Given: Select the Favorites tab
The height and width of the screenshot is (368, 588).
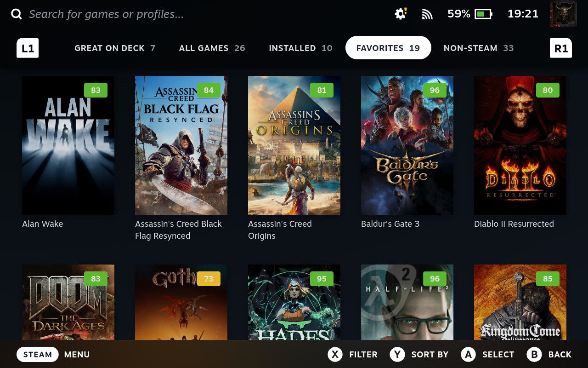Looking at the screenshot, I should [x=388, y=48].
